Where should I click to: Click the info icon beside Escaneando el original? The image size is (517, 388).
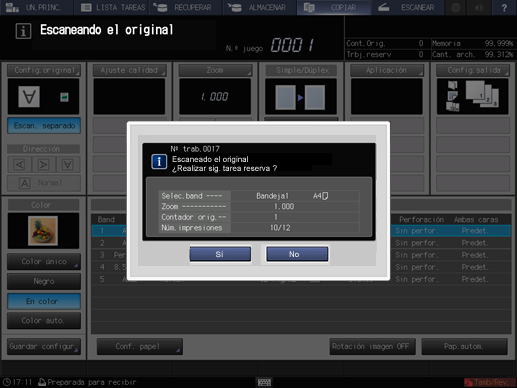23,31
